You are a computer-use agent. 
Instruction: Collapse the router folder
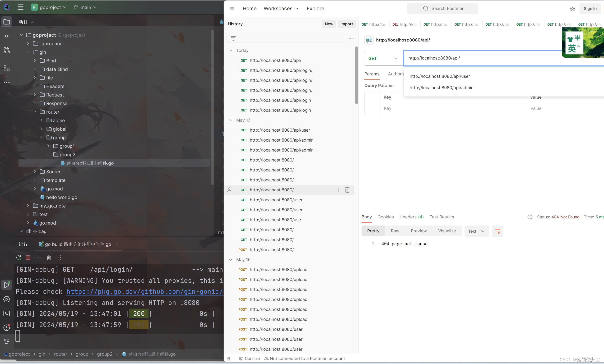(x=35, y=112)
